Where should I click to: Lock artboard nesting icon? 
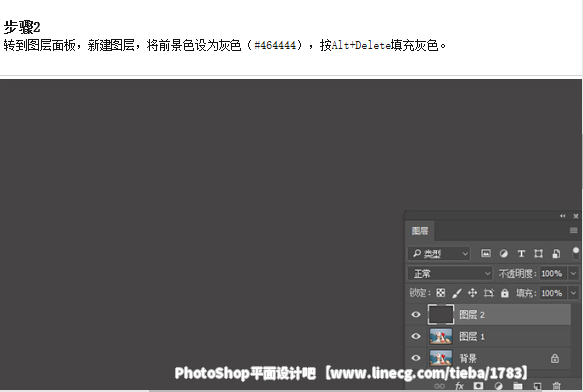click(489, 293)
